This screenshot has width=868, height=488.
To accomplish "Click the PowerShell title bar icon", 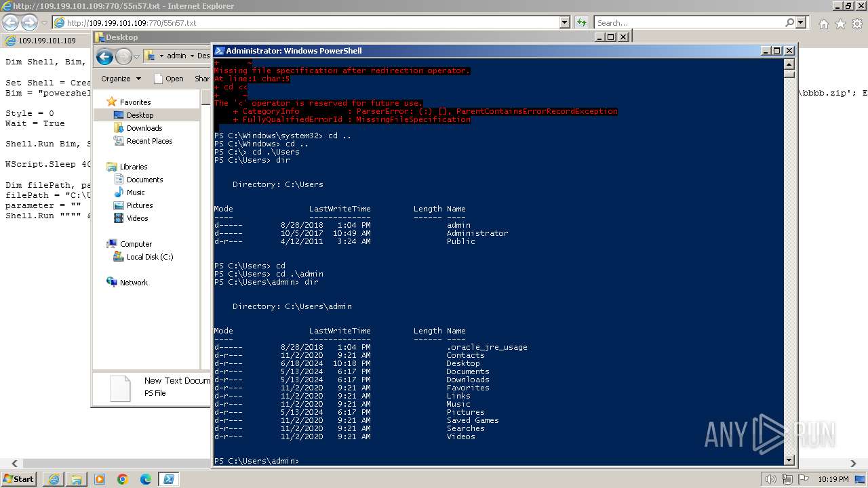I will coord(220,51).
